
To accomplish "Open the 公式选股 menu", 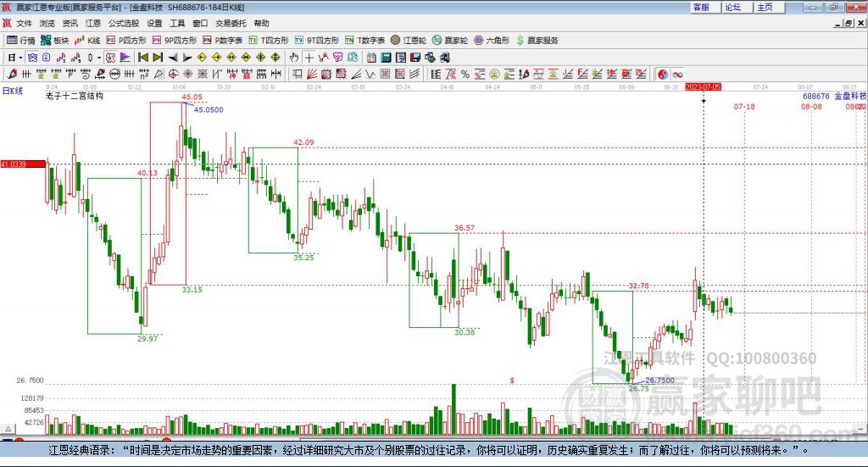I will 124,23.
